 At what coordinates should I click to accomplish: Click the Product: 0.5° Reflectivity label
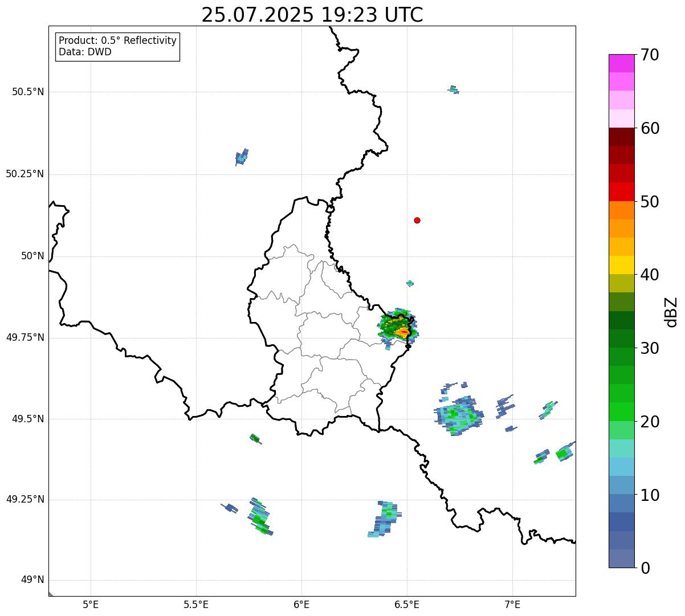point(117,40)
